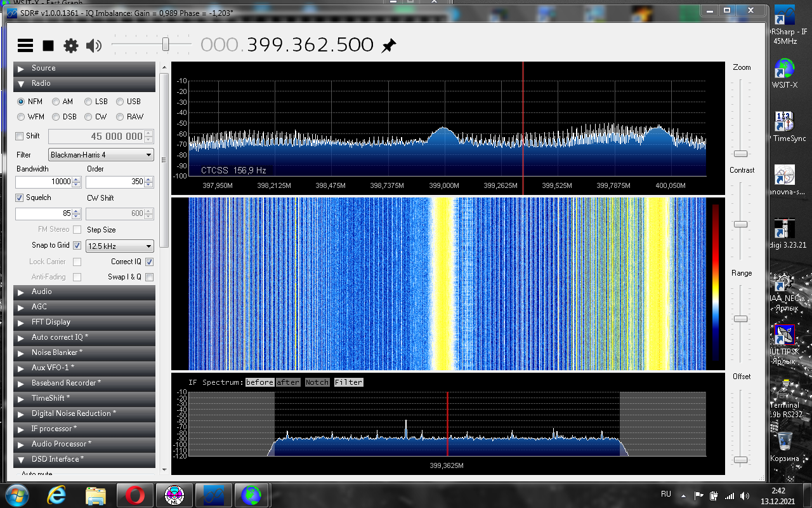Disable the Squelch checkbox

pos(20,198)
